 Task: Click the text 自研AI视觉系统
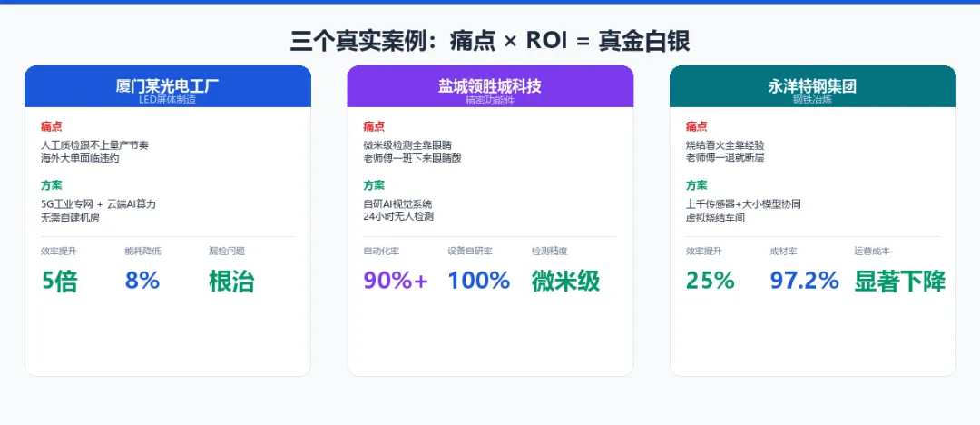(x=397, y=204)
